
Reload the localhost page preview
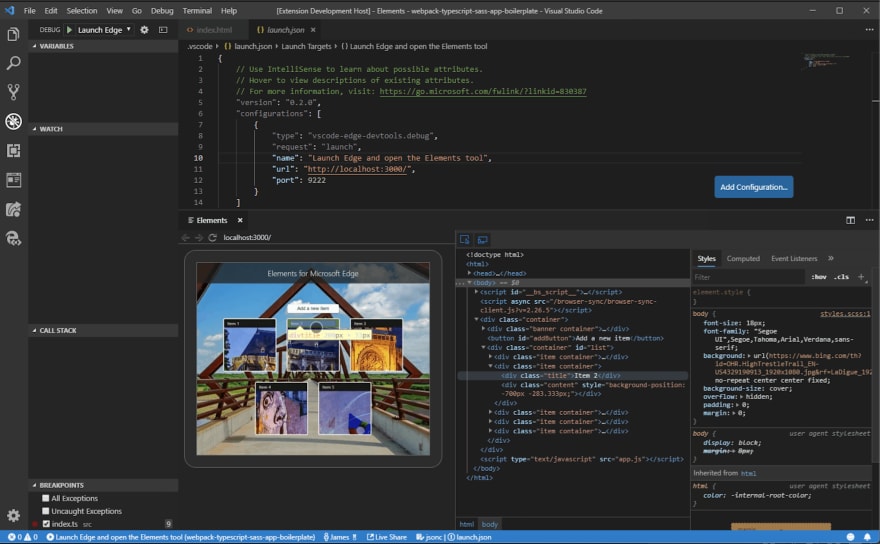[212, 237]
